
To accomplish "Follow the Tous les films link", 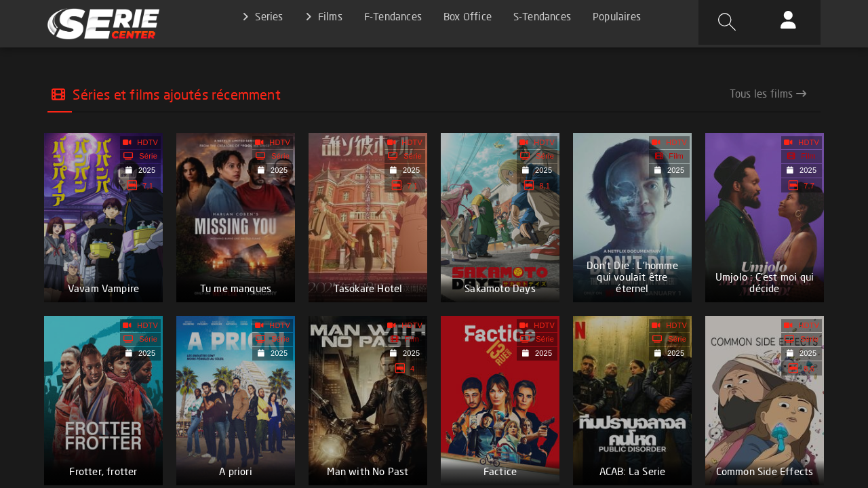I will (768, 94).
